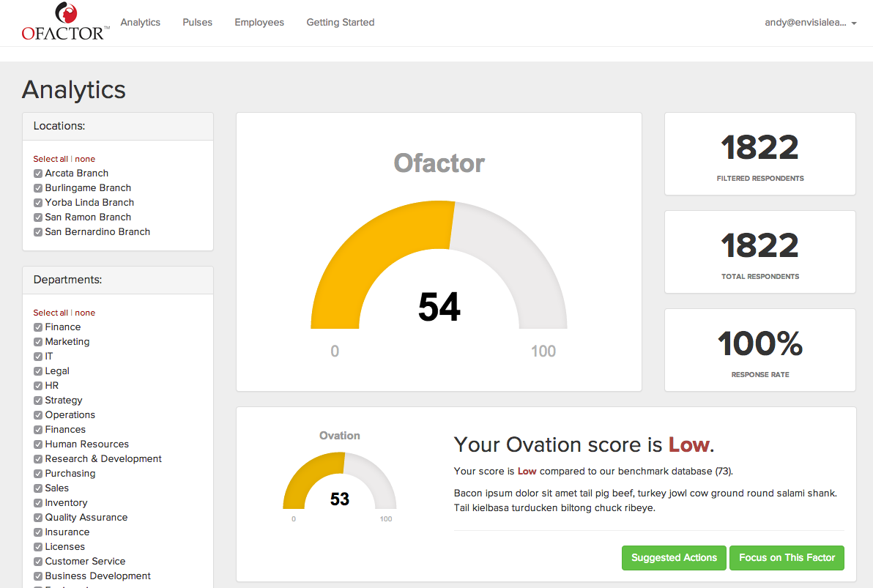
Task: Toggle the Sales department checkbox
Action: 38,488
